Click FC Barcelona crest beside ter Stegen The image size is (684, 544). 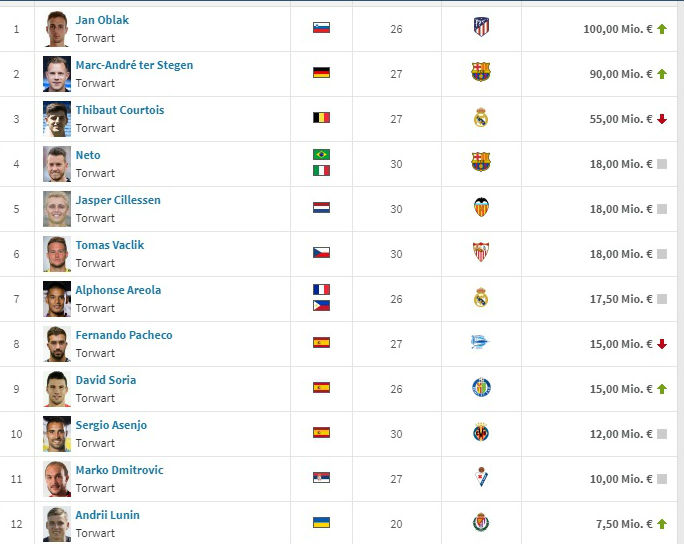click(x=481, y=72)
